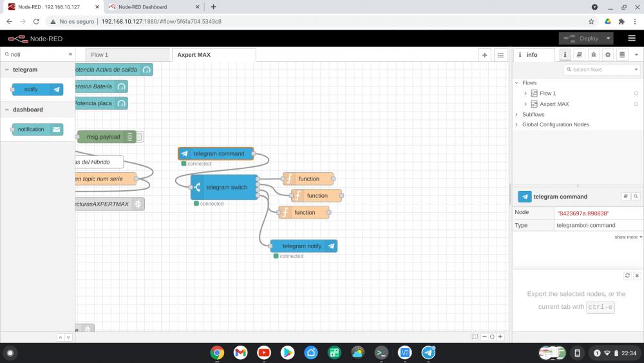Open the Terminal app from shelf

[381, 353]
